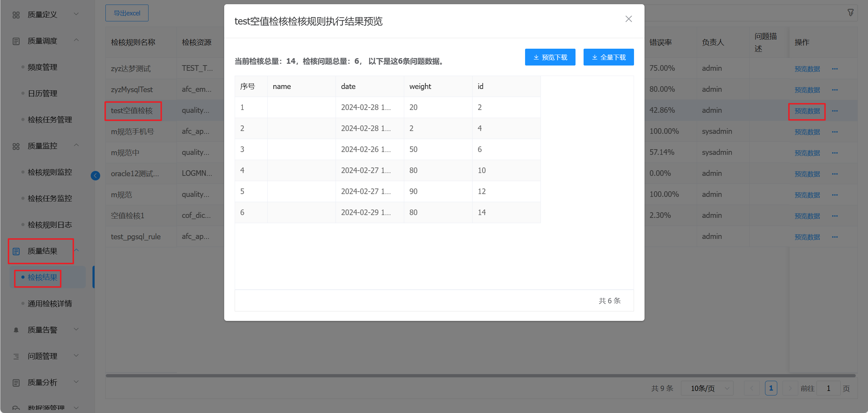The width and height of the screenshot is (868, 413).
Task: Click the horizontal table scrollbar
Action: 480,376
